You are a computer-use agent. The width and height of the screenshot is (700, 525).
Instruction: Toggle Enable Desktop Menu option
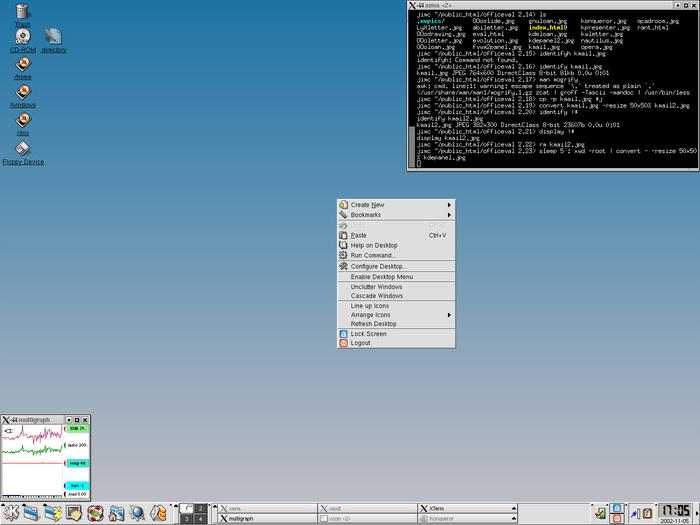pos(381,277)
